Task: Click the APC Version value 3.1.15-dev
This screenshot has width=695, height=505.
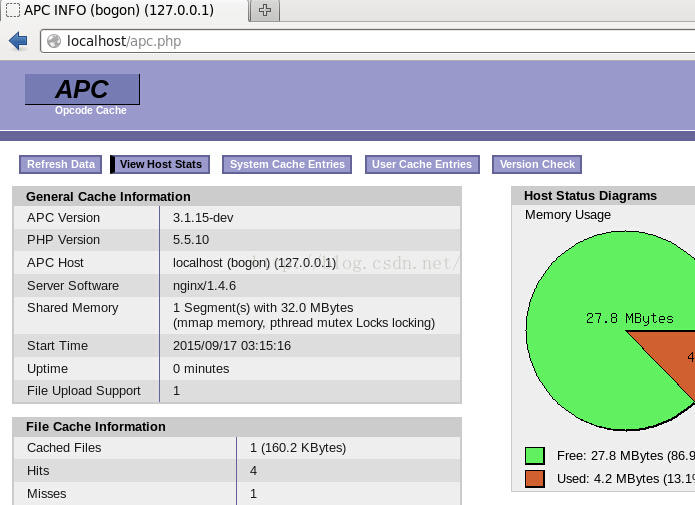Action: pos(203,218)
